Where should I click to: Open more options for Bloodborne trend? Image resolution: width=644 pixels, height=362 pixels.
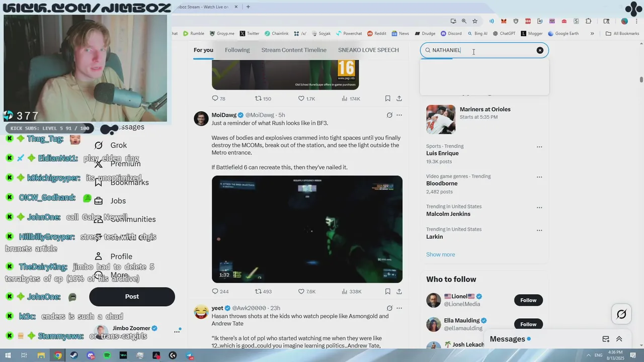click(539, 177)
